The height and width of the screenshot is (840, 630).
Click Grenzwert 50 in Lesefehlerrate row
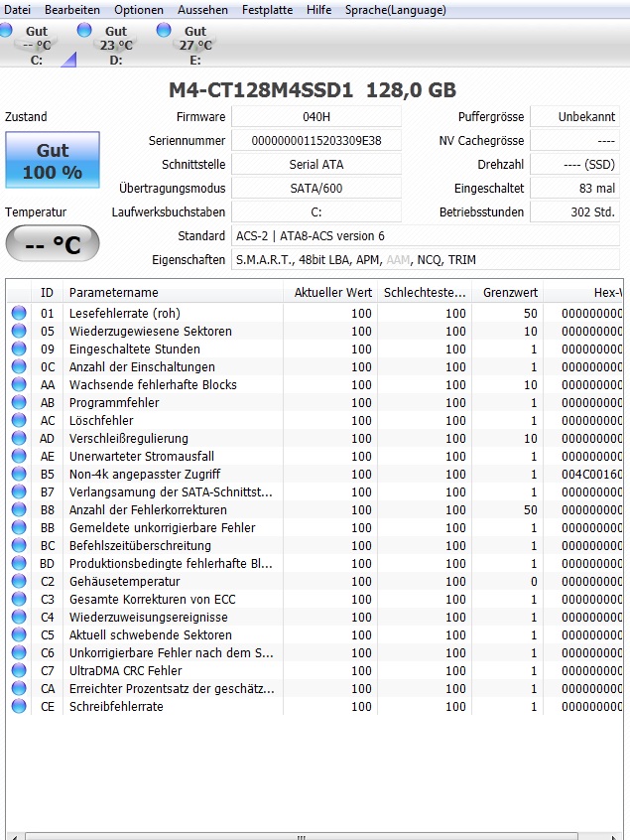pyautogui.click(x=531, y=314)
